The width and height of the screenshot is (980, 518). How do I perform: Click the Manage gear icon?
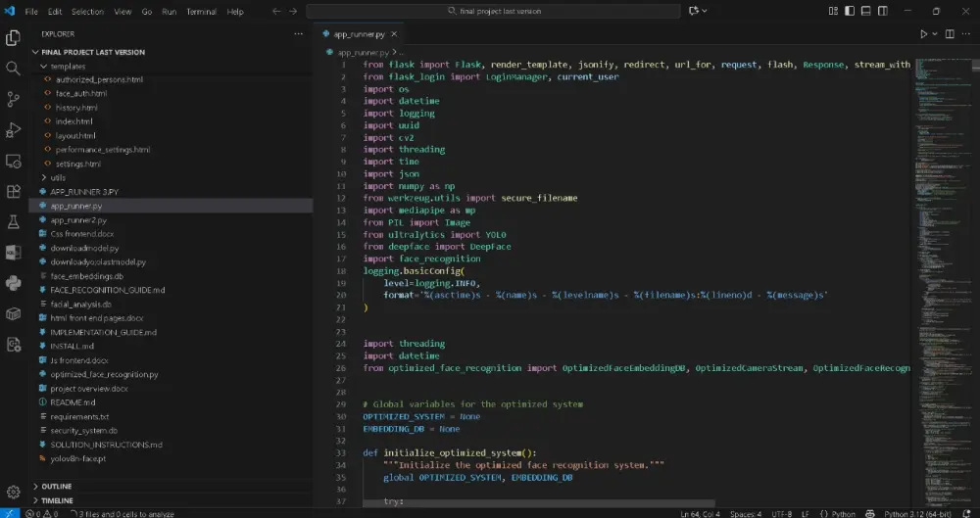(x=14, y=492)
